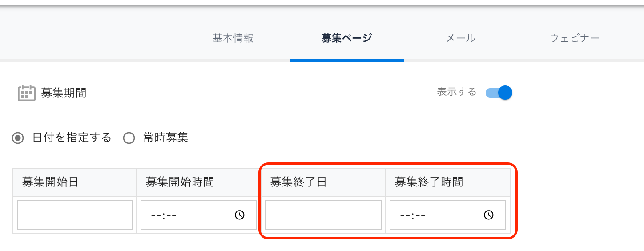Click the calendar icon beside 募集期間

click(26, 93)
